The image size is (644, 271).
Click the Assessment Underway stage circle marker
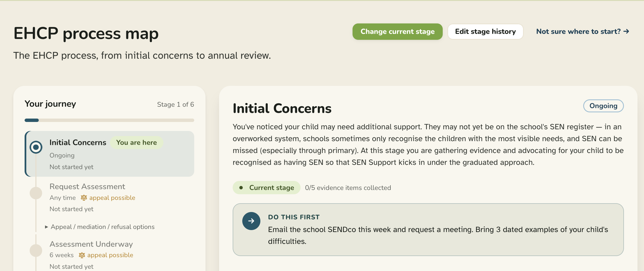coord(36,251)
